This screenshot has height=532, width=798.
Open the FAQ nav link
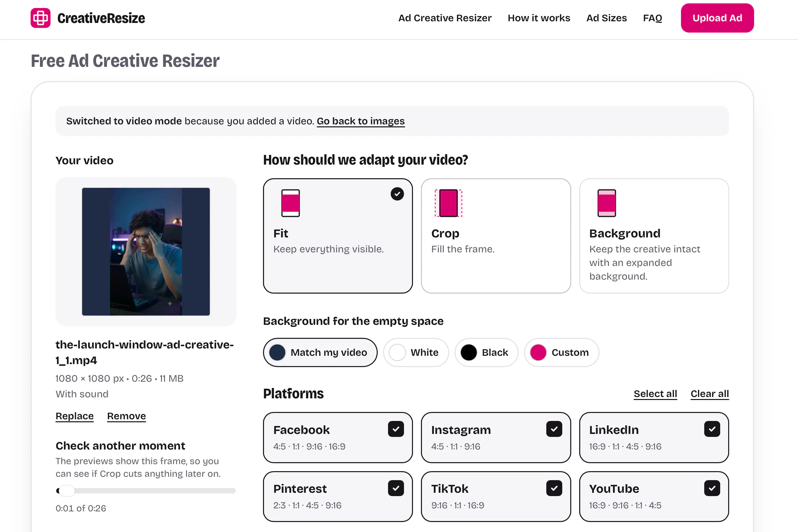tap(652, 18)
